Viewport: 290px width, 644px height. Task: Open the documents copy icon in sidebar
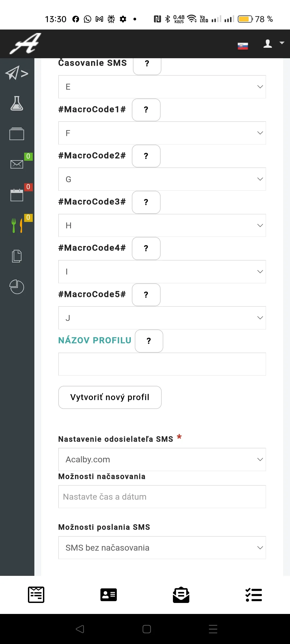(x=17, y=256)
